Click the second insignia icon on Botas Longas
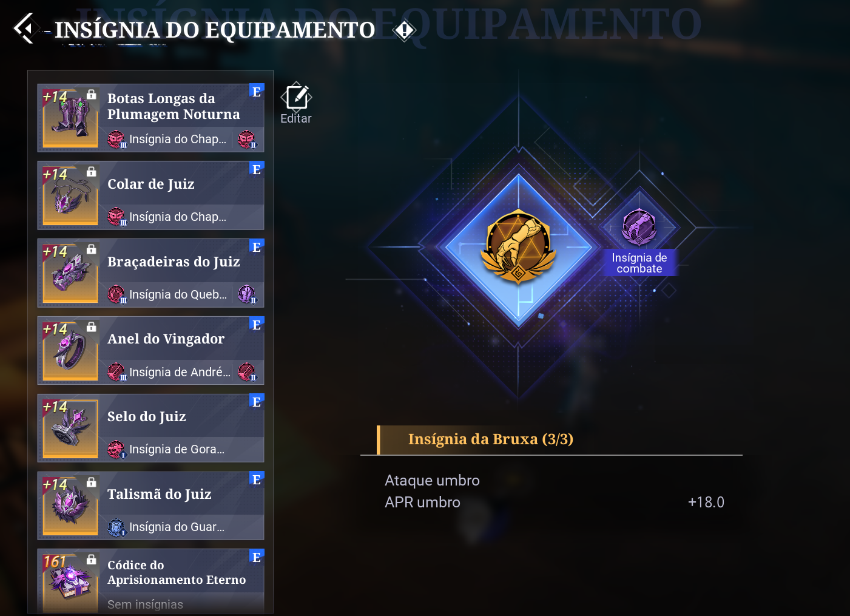 pyautogui.click(x=247, y=140)
